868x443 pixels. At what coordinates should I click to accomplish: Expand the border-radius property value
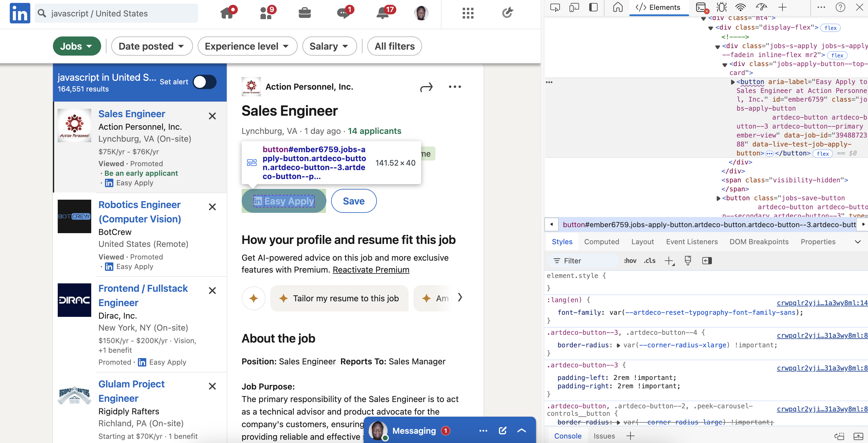[618, 345]
